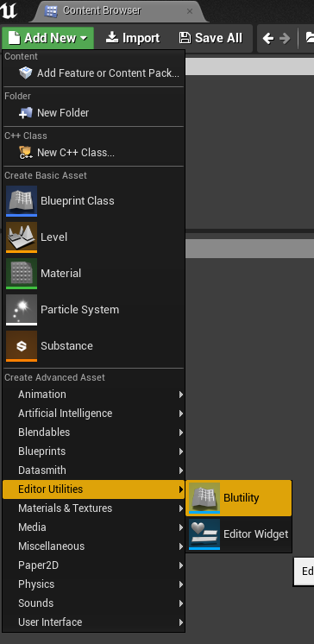Click the Blueprint Class icon
Viewport: 314px width, 644px height.
pyautogui.click(x=22, y=201)
